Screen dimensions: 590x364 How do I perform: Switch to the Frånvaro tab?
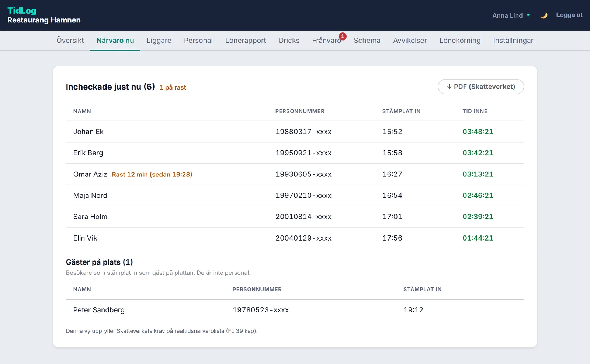[327, 41]
